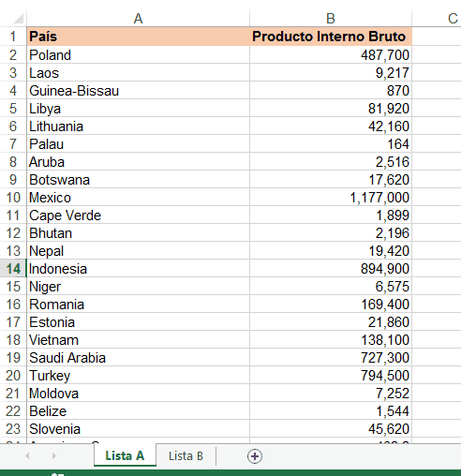This screenshot has height=476, width=461.
Task: Click the next sheet scroll arrow
Action: point(54,456)
